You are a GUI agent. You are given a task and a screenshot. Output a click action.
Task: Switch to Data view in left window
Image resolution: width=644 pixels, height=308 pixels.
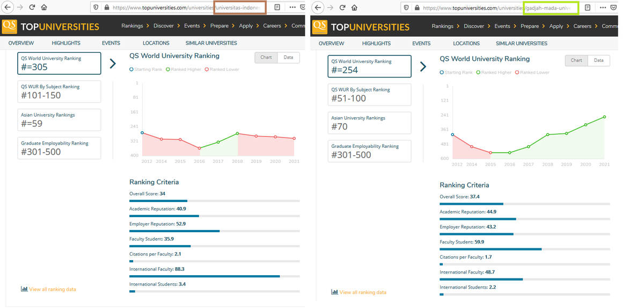[x=288, y=57]
